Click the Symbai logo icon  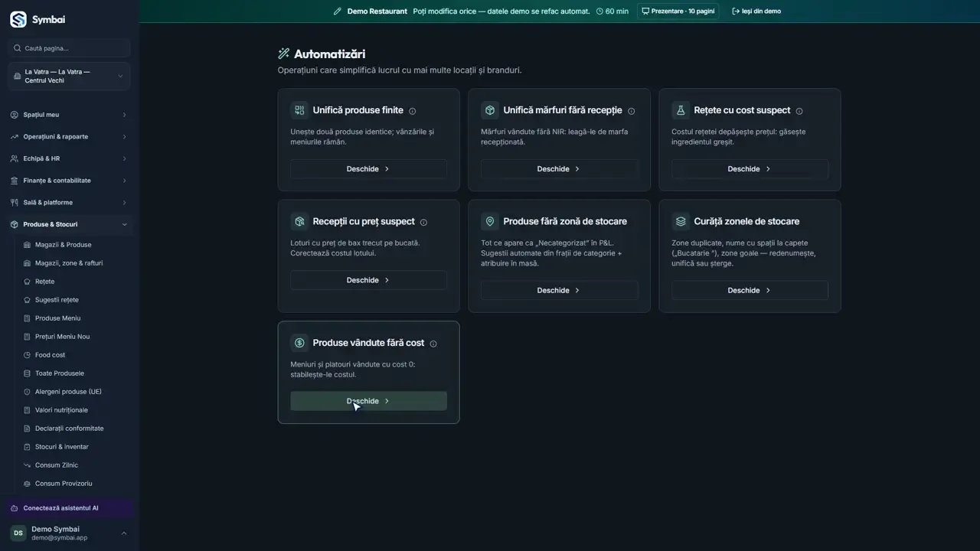coord(18,19)
